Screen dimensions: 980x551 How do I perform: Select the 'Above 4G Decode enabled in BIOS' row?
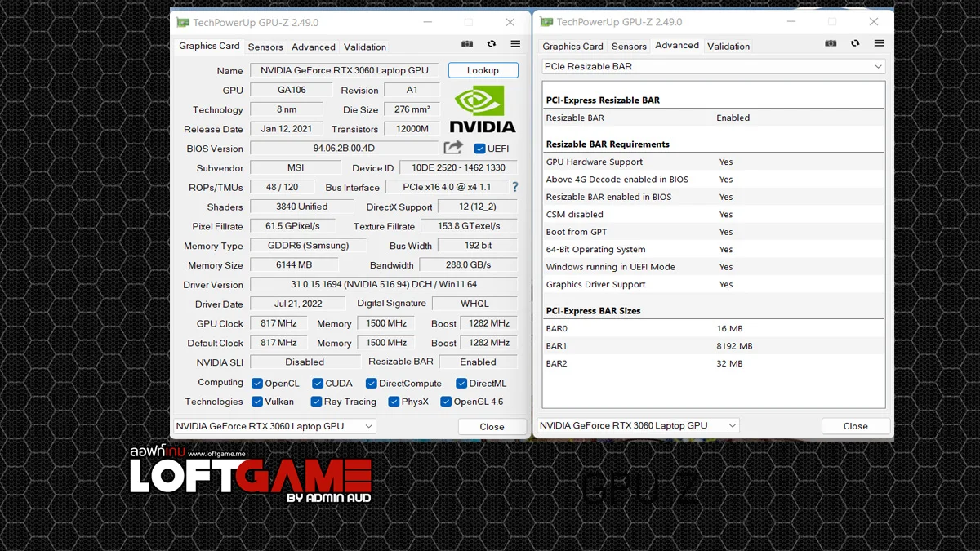pos(714,180)
